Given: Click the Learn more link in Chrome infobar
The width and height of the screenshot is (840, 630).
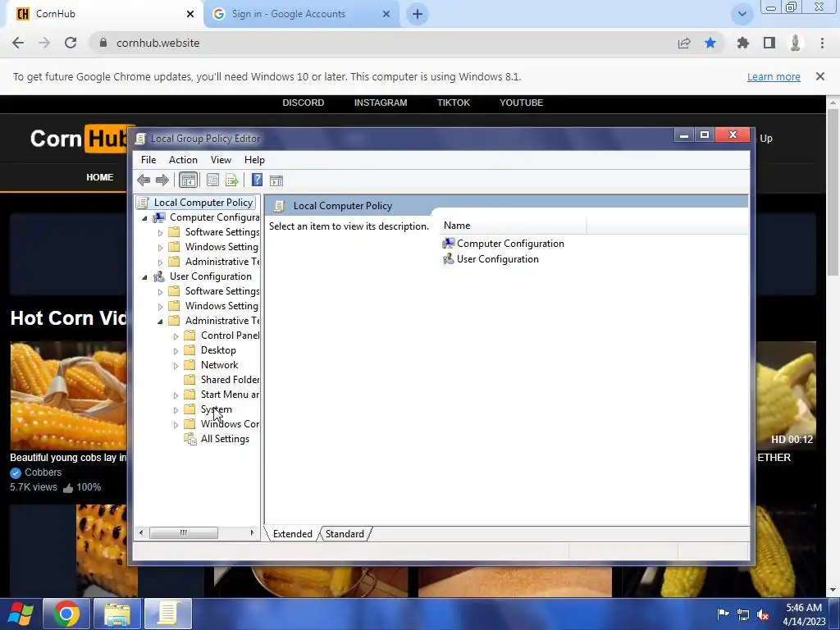Looking at the screenshot, I should [x=774, y=76].
